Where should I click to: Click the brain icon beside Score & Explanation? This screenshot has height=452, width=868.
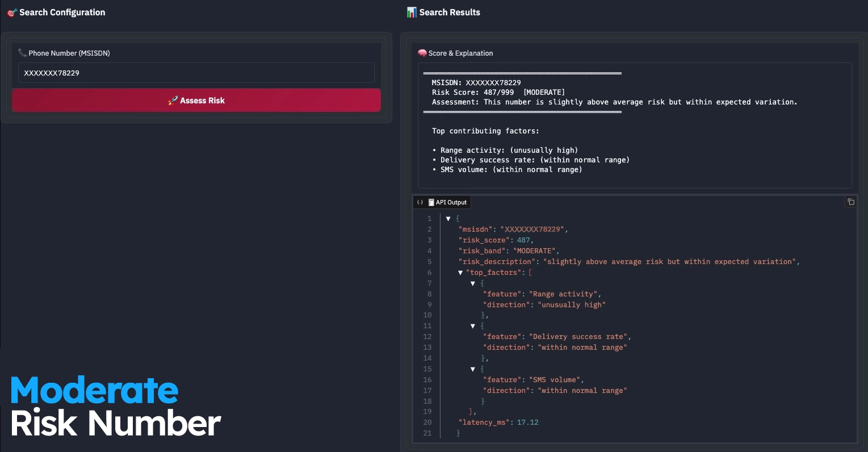click(x=422, y=53)
